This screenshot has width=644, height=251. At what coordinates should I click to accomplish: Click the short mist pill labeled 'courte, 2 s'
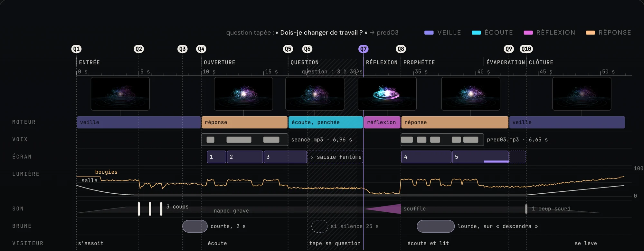pos(195,226)
